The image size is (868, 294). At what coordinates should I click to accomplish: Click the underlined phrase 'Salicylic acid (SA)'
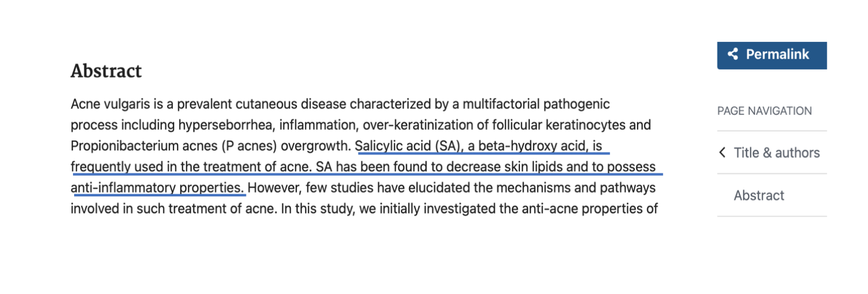click(408, 146)
